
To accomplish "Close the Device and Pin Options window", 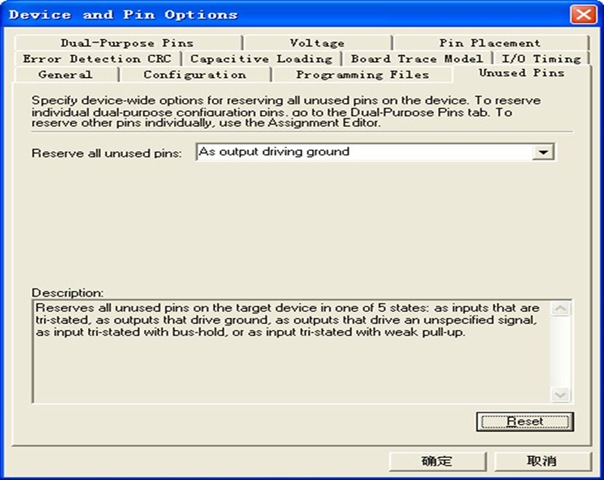I will (x=584, y=15).
